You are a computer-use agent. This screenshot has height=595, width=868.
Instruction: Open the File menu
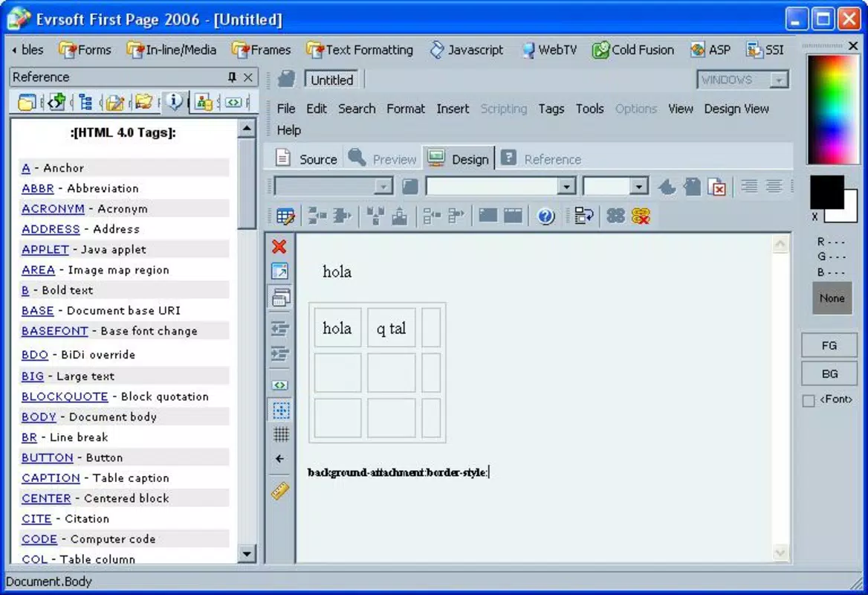(285, 109)
